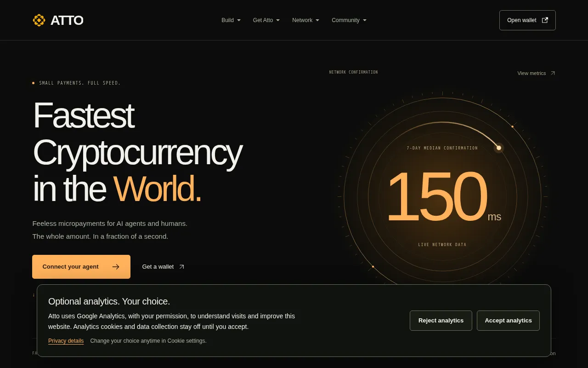Viewport: 588px width, 368px height.
Task: Reject analytics cookies
Action: pos(441,321)
